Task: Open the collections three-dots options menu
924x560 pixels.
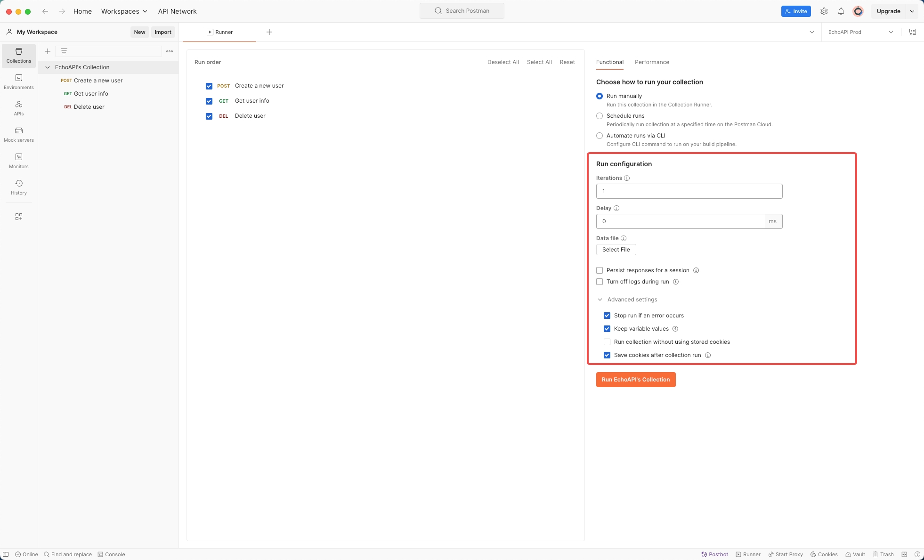Action: point(170,51)
